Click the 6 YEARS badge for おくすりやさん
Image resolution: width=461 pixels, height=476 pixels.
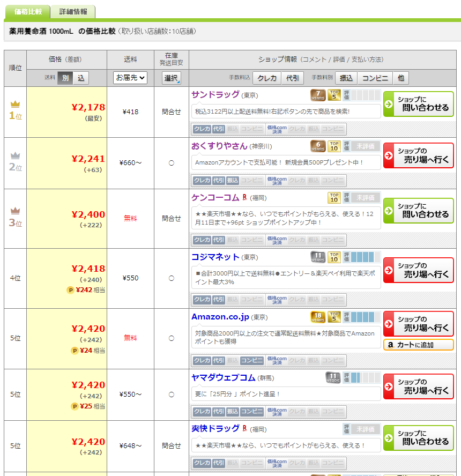click(x=318, y=146)
